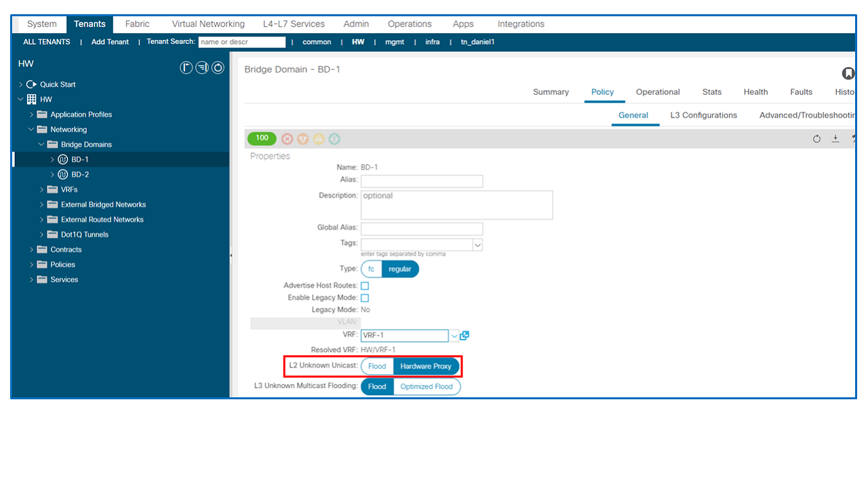Open the System menu tab
The width and height of the screenshot is (868, 488).
42,24
